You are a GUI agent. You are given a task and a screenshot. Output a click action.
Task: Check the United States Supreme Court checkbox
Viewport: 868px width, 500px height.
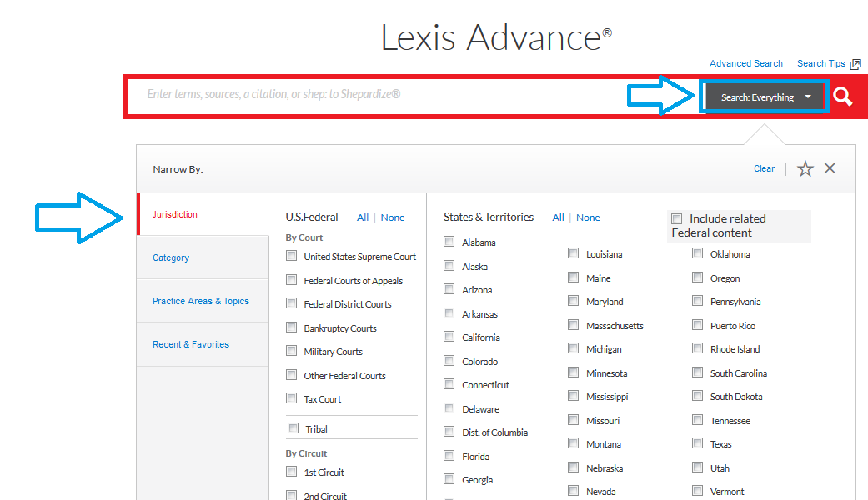coord(291,256)
